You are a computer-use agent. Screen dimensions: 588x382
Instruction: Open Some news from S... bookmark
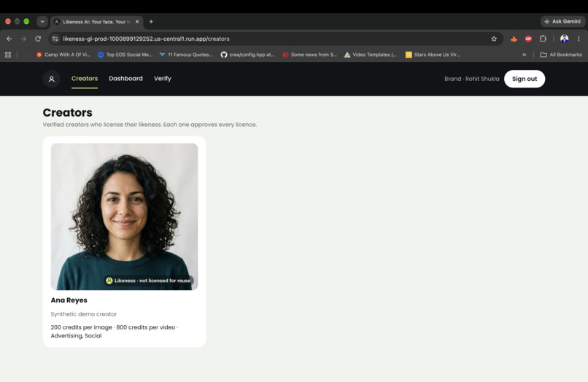(x=310, y=55)
